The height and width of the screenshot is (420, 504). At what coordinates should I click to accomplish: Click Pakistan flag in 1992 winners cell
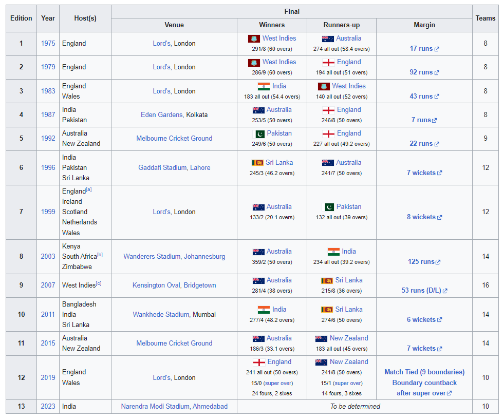coord(258,133)
